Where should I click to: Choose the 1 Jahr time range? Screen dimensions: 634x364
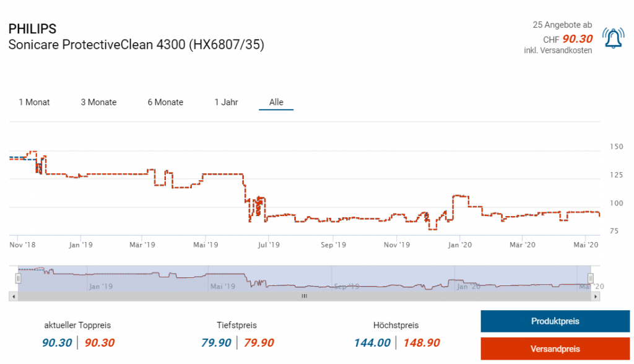coord(226,102)
